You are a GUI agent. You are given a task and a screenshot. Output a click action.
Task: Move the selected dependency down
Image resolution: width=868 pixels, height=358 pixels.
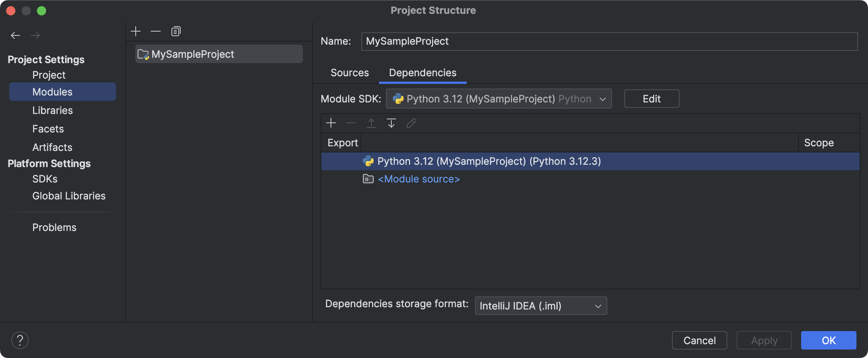391,123
